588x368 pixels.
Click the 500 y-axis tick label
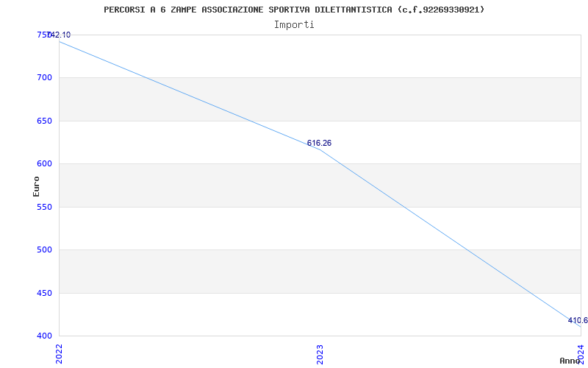coord(43,250)
